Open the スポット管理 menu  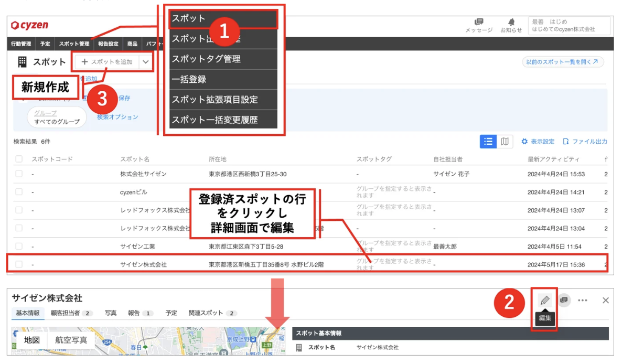click(x=74, y=44)
